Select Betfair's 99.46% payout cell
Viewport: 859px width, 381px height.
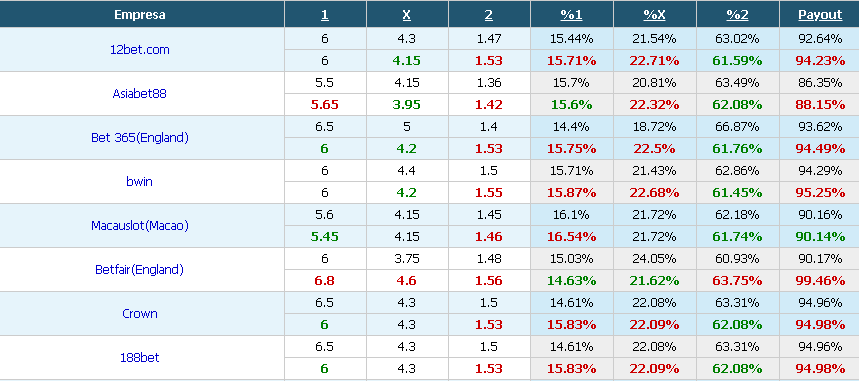(x=820, y=281)
